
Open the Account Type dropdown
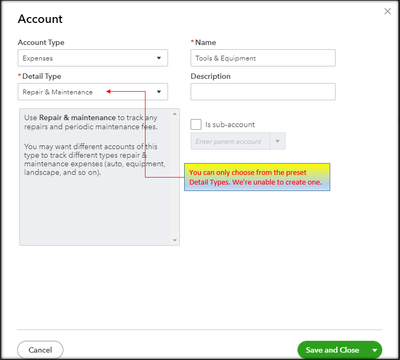click(93, 58)
